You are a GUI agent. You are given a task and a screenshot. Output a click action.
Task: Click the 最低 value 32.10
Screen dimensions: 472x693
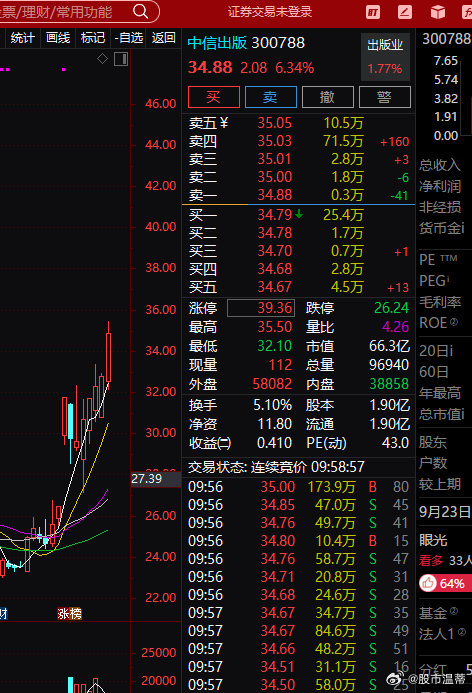tap(274, 346)
